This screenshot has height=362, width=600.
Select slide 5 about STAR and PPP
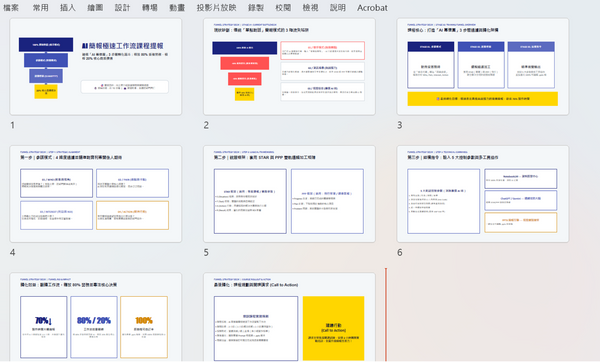pyautogui.click(x=289, y=194)
